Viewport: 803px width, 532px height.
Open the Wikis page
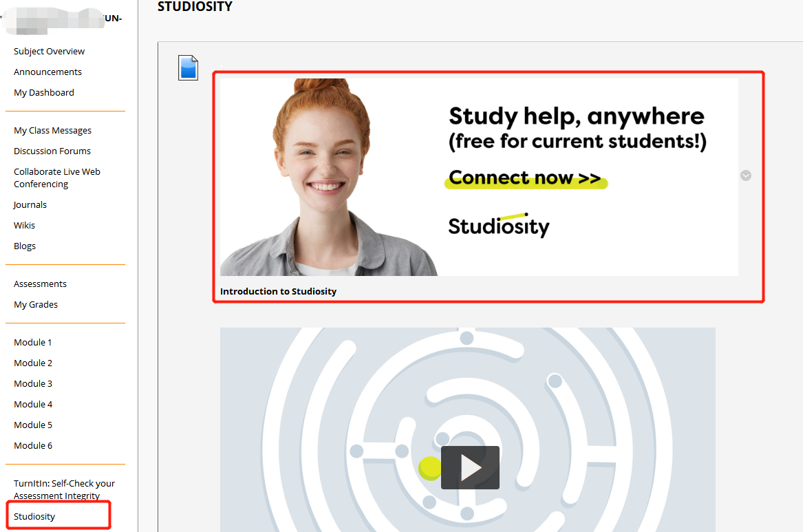[x=25, y=225]
